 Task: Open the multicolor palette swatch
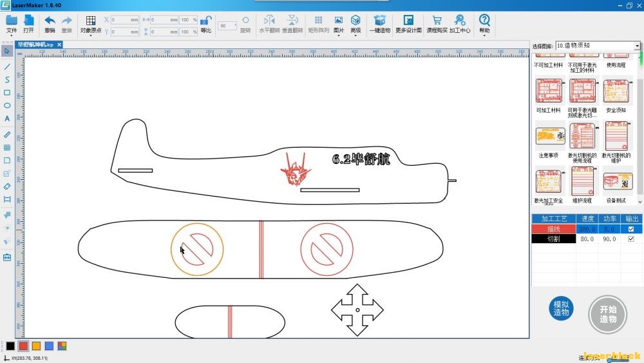point(62,346)
